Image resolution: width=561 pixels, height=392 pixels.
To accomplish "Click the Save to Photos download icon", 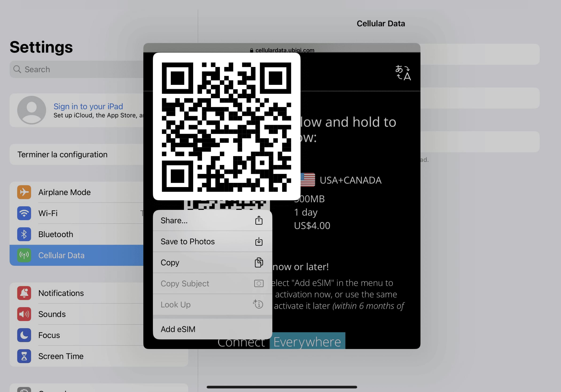I will point(259,241).
